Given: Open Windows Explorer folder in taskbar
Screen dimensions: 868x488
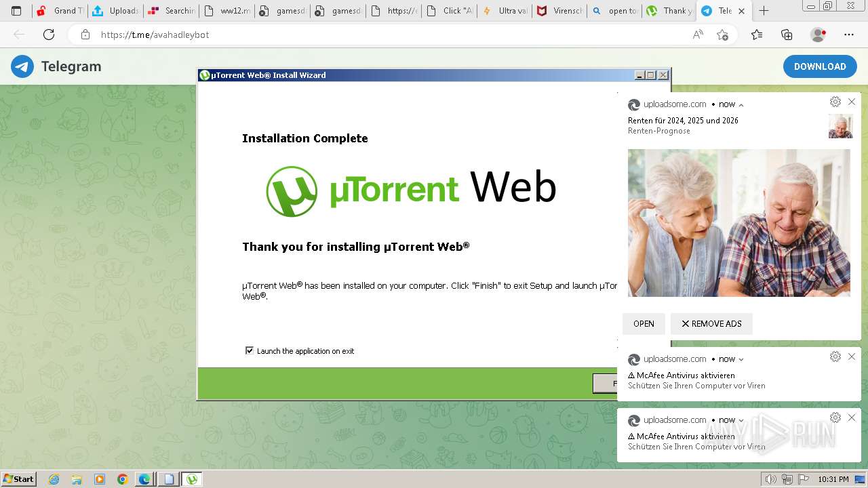Looking at the screenshot, I should pos(77,479).
